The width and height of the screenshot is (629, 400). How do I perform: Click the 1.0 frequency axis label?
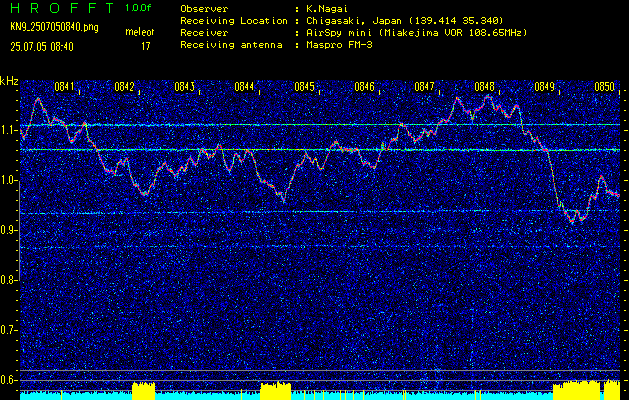click(9, 181)
